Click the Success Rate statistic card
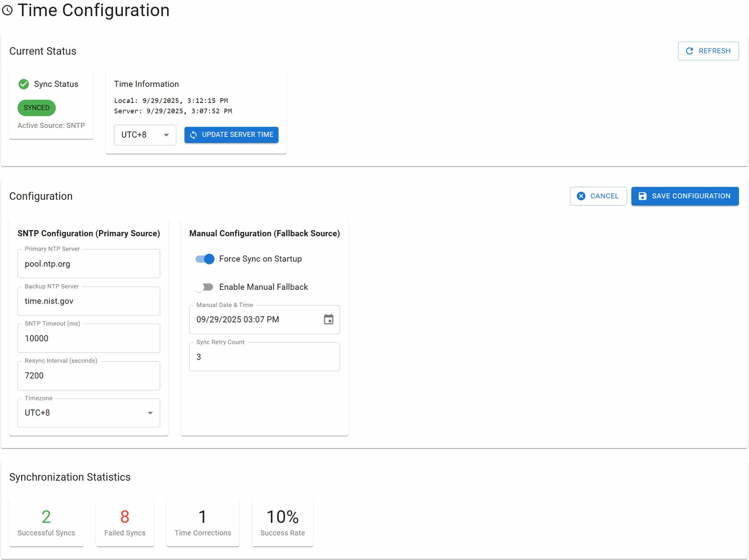The width and height of the screenshot is (749, 560). (x=282, y=523)
